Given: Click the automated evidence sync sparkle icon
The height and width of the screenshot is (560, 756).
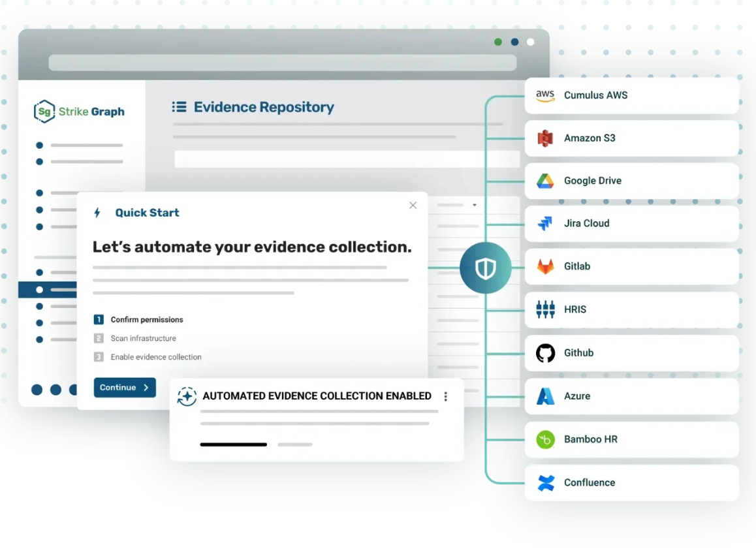Looking at the screenshot, I should [187, 396].
